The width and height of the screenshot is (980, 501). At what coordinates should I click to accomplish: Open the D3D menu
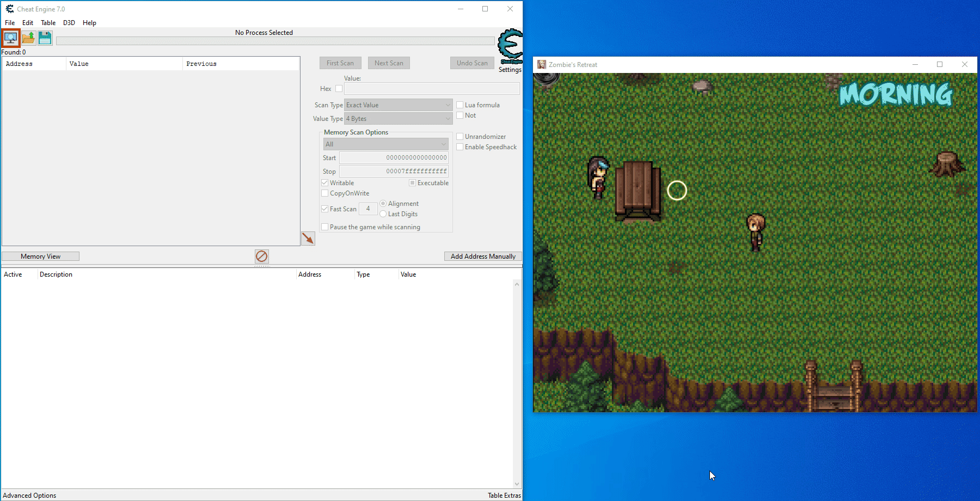[x=69, y=22]
